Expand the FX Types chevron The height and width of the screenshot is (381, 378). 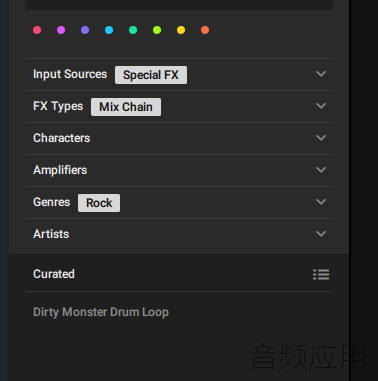[321, 106]
